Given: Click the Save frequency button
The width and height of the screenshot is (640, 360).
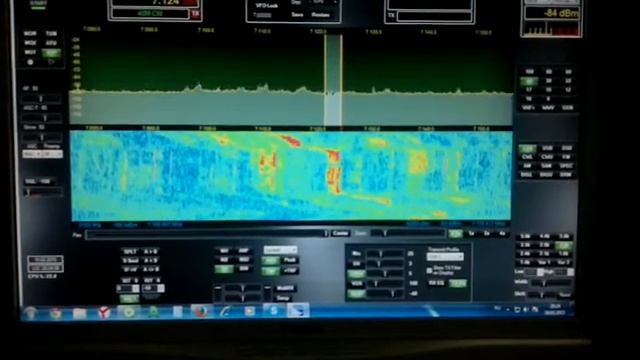Looking at the screenshot, I should [x=297, y=15].
